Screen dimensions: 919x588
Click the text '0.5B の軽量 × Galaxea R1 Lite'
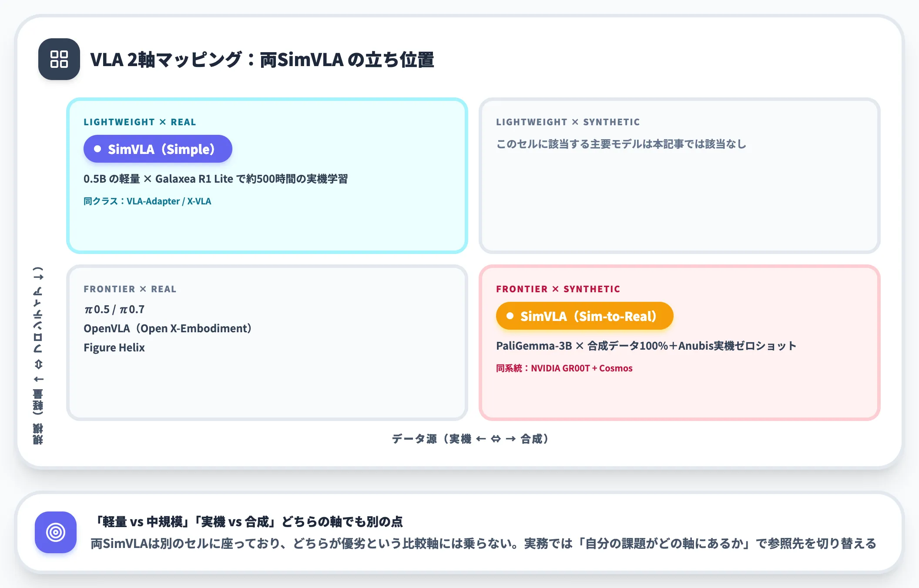(158, 179)
